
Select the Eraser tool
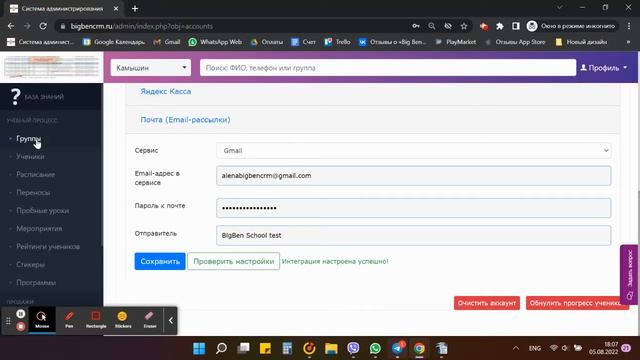tap(150, 320)
